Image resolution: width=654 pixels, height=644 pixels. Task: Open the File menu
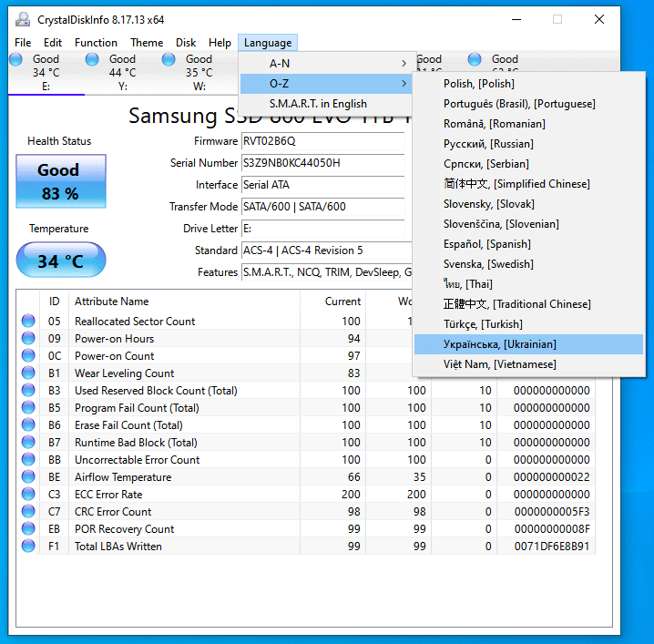tap(23, 43)
